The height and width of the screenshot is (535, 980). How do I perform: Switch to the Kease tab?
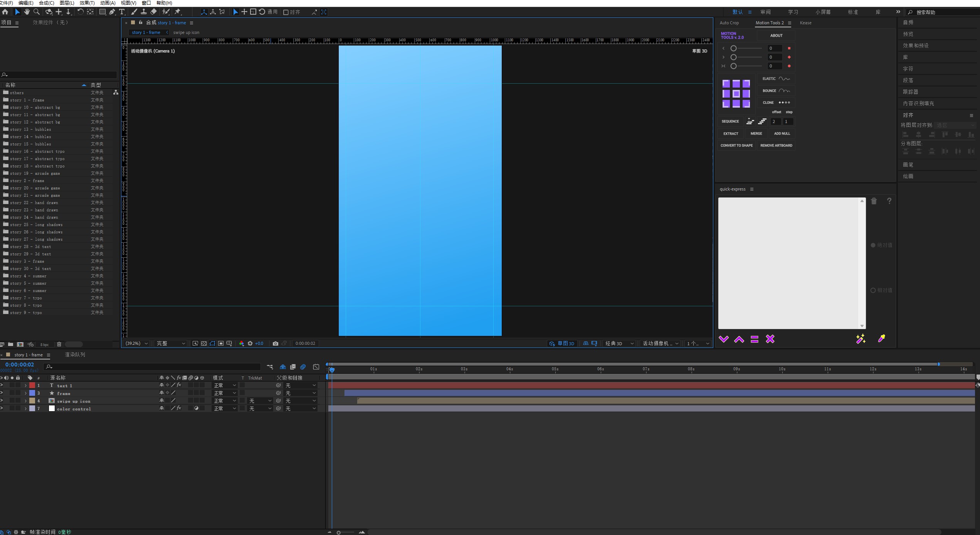pos(805,23)
